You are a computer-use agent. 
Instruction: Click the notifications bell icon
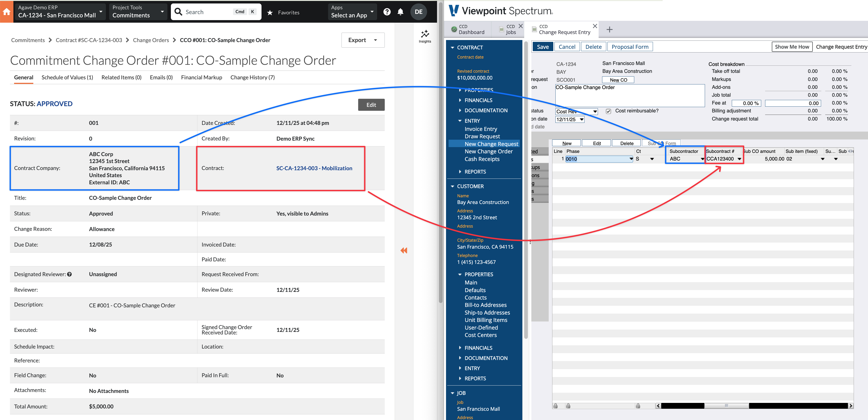click(x=401, y=12)
